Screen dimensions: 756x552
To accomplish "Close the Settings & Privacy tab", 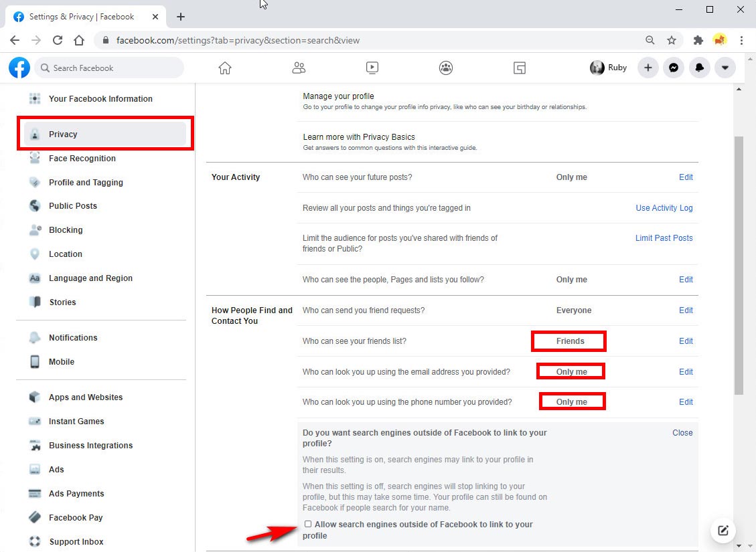I will 155,17.
